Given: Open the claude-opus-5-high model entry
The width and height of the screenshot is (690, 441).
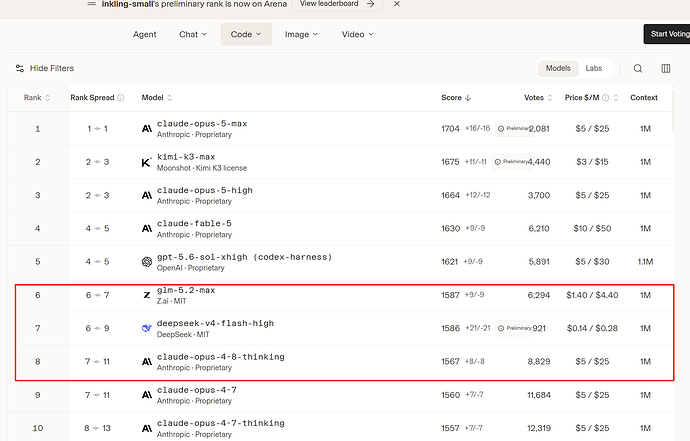Looking at the screenshot, I should (x=205, y=190).
